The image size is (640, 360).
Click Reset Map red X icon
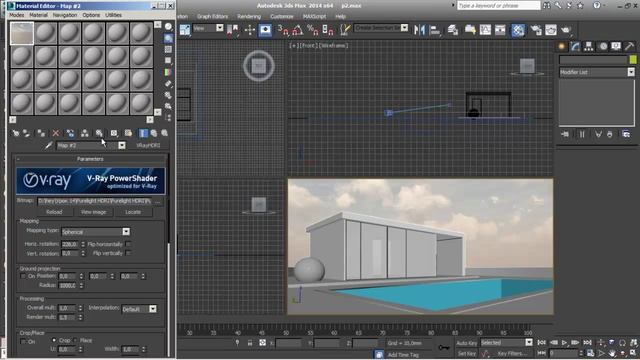56,133
